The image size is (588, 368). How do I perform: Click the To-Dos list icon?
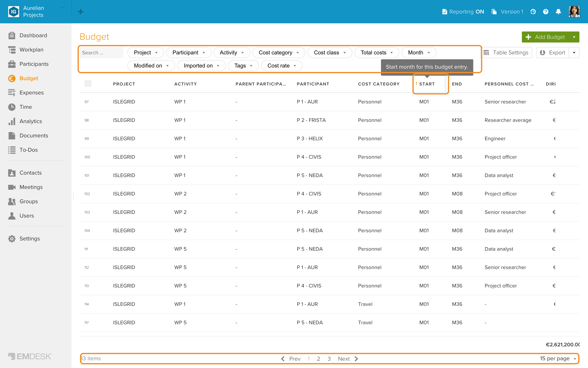12,150
